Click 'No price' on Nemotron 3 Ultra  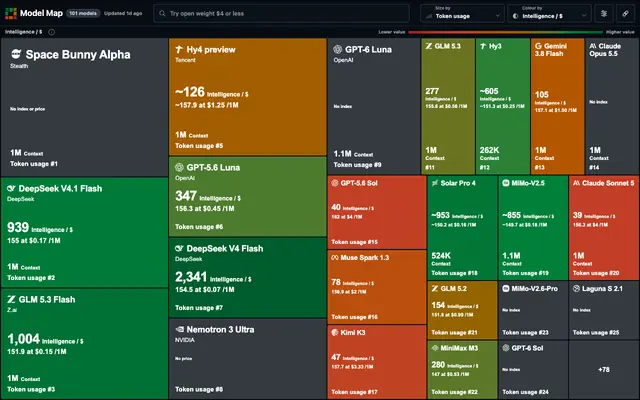click(183, 358)
